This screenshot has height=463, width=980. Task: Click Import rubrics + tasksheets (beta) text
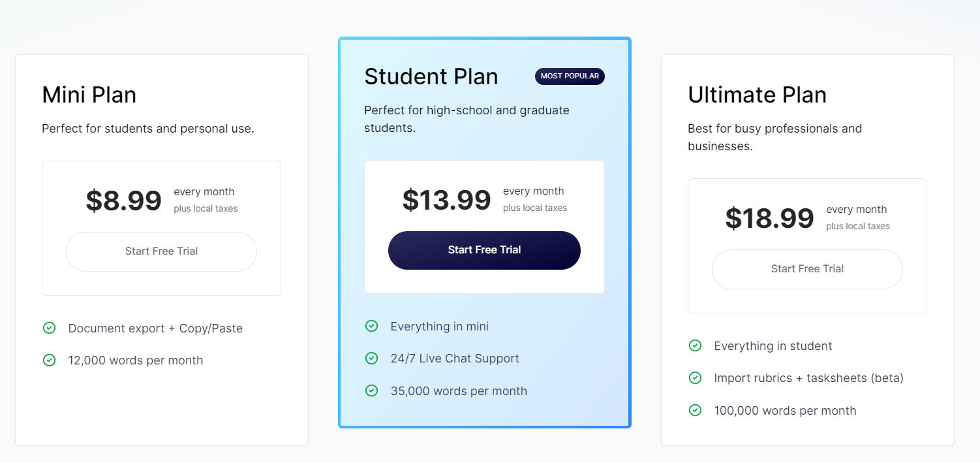coord(808,378)
